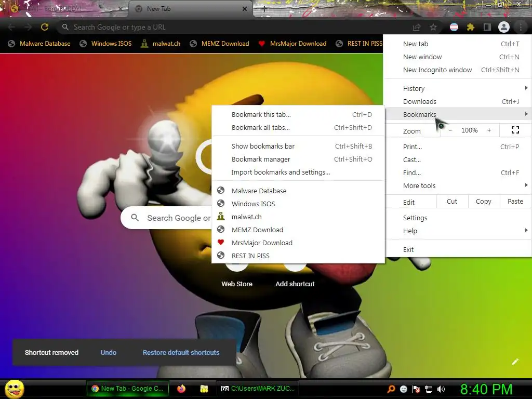Switch to the 7-Zip C:\Users taskbar window
This screenshot has width=532, height=399.
(x=258, y=389)
